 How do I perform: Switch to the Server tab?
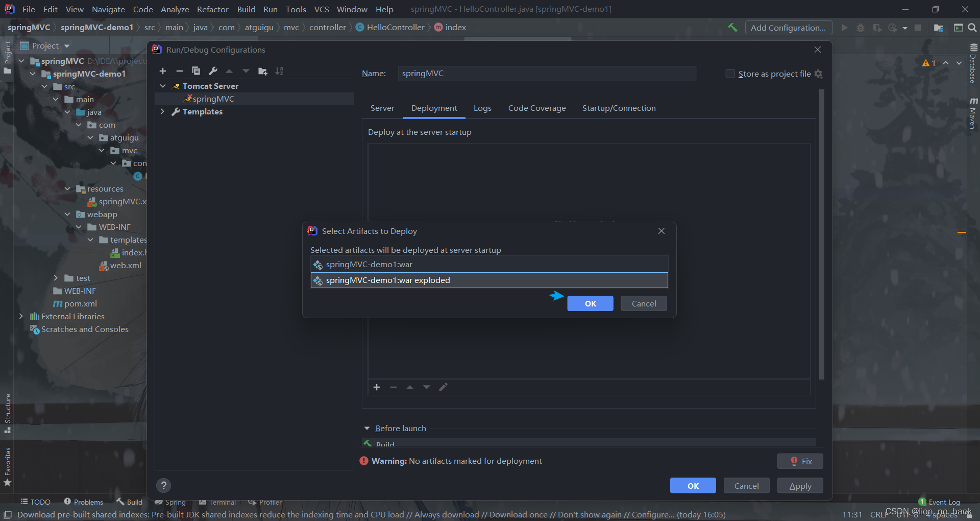(382, 108)
